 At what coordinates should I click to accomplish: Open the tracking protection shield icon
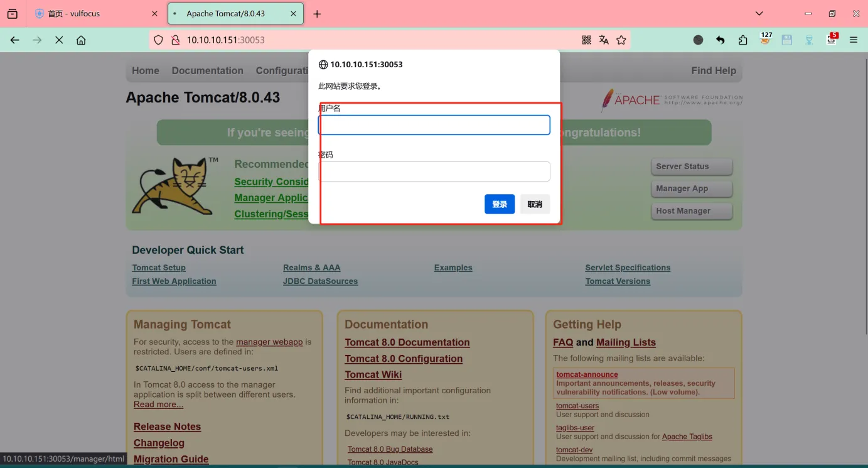pyautogui.click(x=158, y=40)
